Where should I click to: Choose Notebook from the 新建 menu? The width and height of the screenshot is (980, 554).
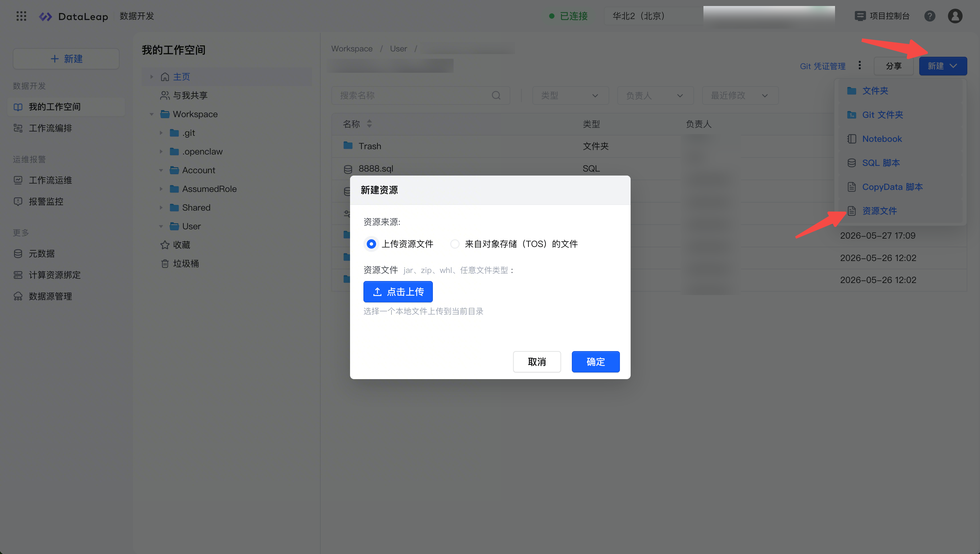pos(900,139)
